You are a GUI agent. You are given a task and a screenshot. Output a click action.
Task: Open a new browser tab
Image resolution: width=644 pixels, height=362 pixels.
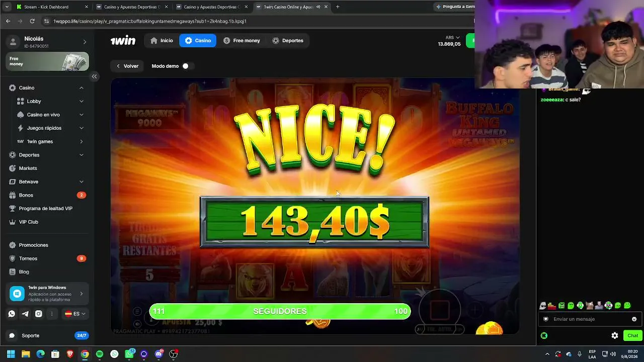coord(338,7)
